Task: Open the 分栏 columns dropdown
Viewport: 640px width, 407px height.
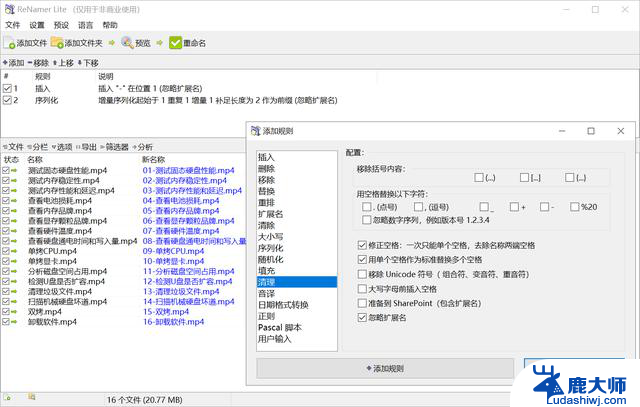Action: (38, 147)
